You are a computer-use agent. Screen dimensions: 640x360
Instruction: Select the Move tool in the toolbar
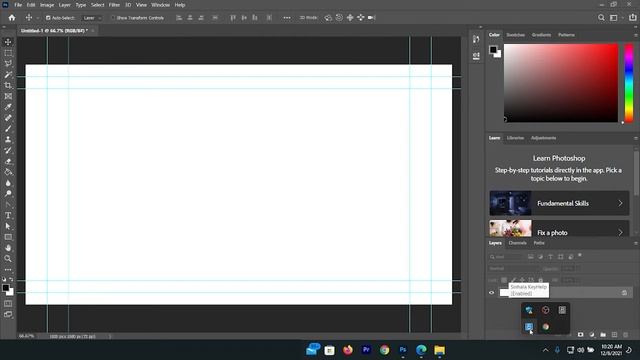pos(8,42)
